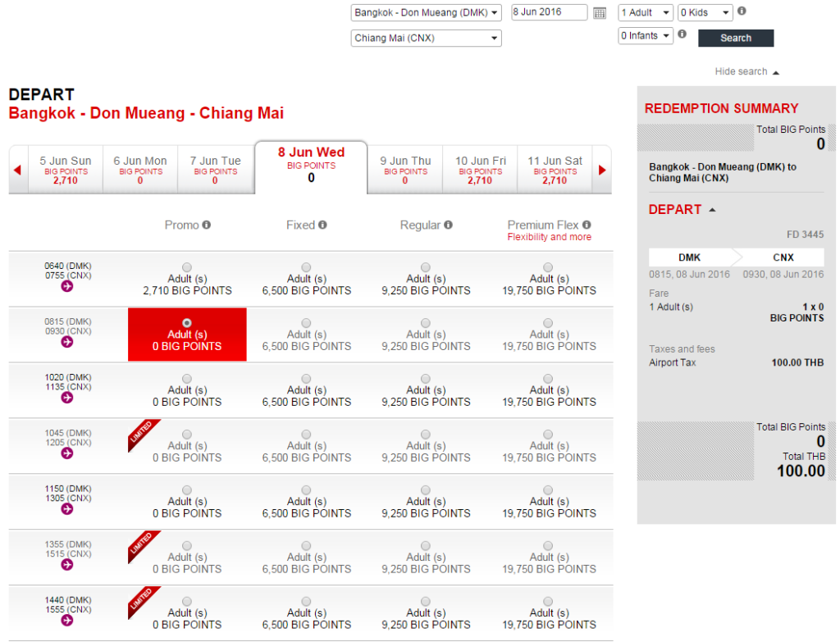View flight details arrow for 0815 departure
The image size is (840, 642).
click(67, 342)
